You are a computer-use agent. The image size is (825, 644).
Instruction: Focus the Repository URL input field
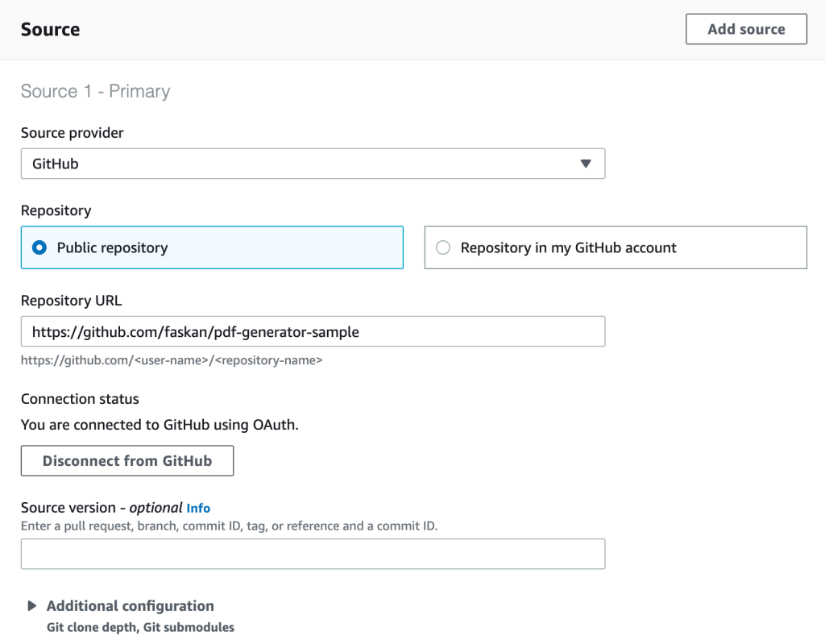coord(313,331)
